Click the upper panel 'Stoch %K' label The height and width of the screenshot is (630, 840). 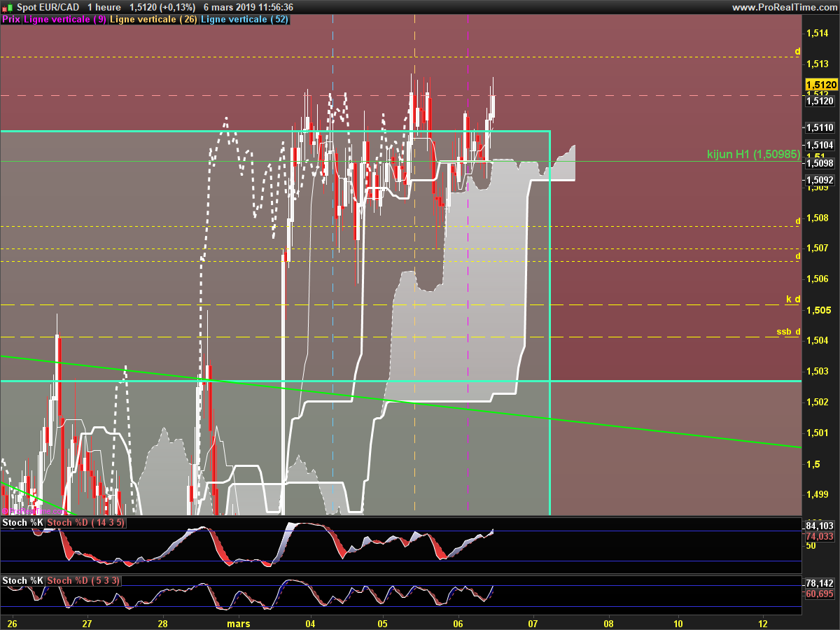tap(23, 523)
